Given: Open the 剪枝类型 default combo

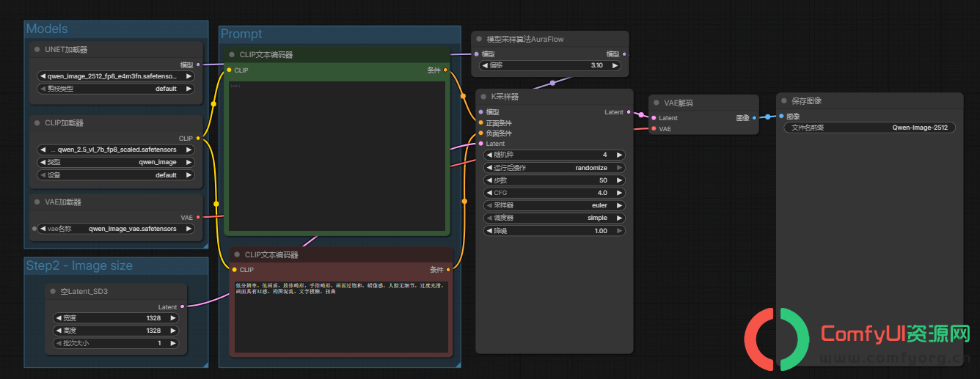Looking at the screenshot, I should [116, 89].
